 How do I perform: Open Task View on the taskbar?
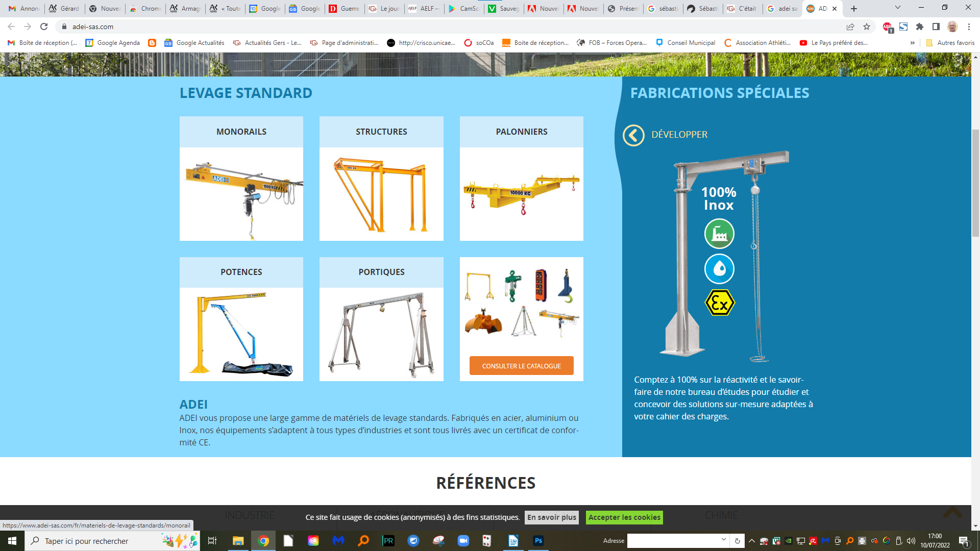click(x=212, y=541)
